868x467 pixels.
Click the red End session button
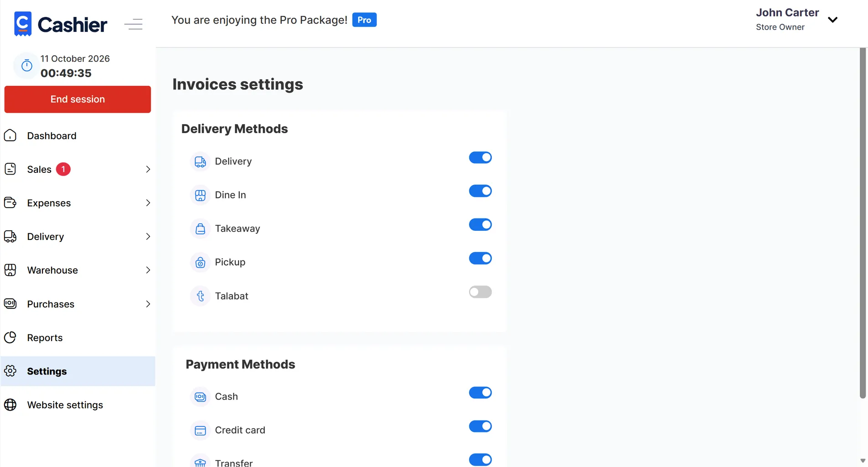pyautogui.click(x=77, y=99)
